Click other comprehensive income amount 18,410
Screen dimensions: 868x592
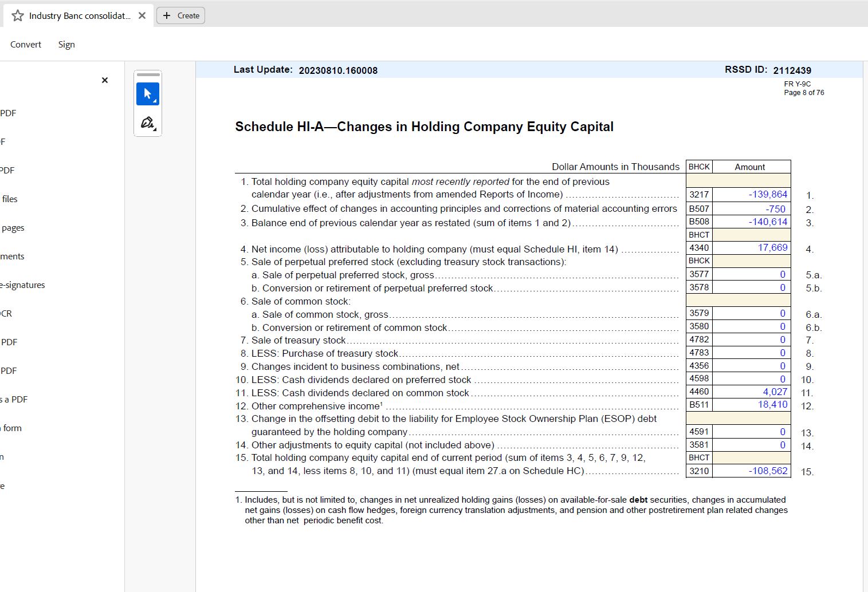tap(752, 404)
